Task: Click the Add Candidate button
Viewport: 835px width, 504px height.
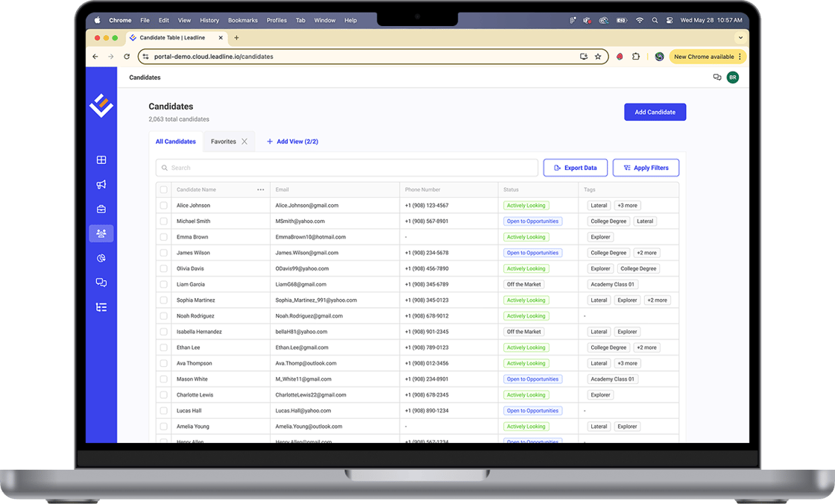Action: 655,112
